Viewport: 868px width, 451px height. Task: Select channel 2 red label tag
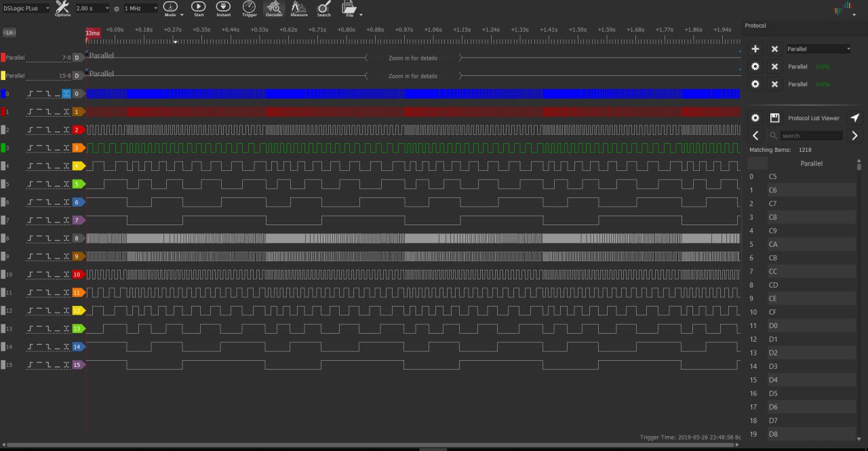pyautogui.click(x=78, y=130)
